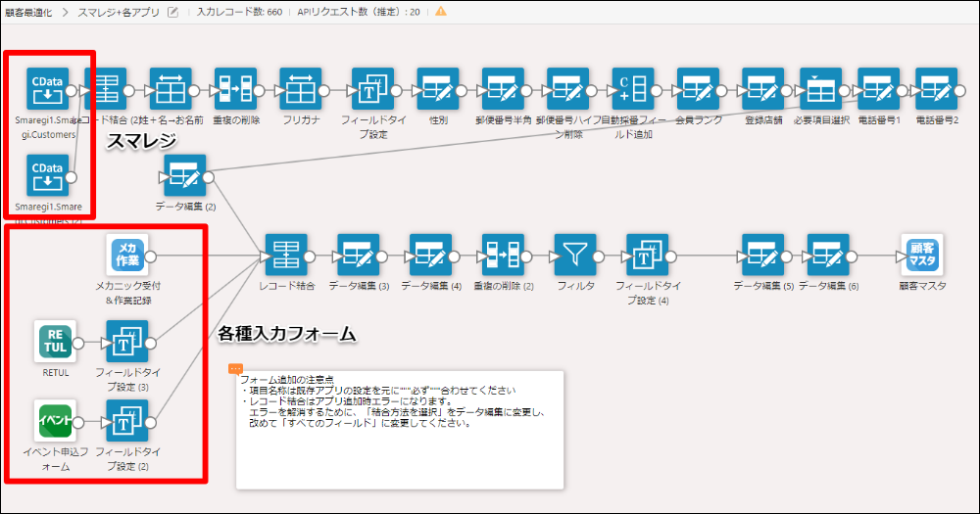Open the フィルタ node
This screenshot has height=514, width=980.
575,255
